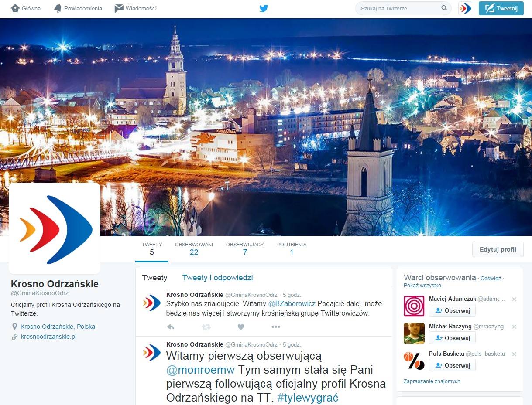532x405 pixels.
Task: Select the Tweety timeline tab
Action: point(154,278)
